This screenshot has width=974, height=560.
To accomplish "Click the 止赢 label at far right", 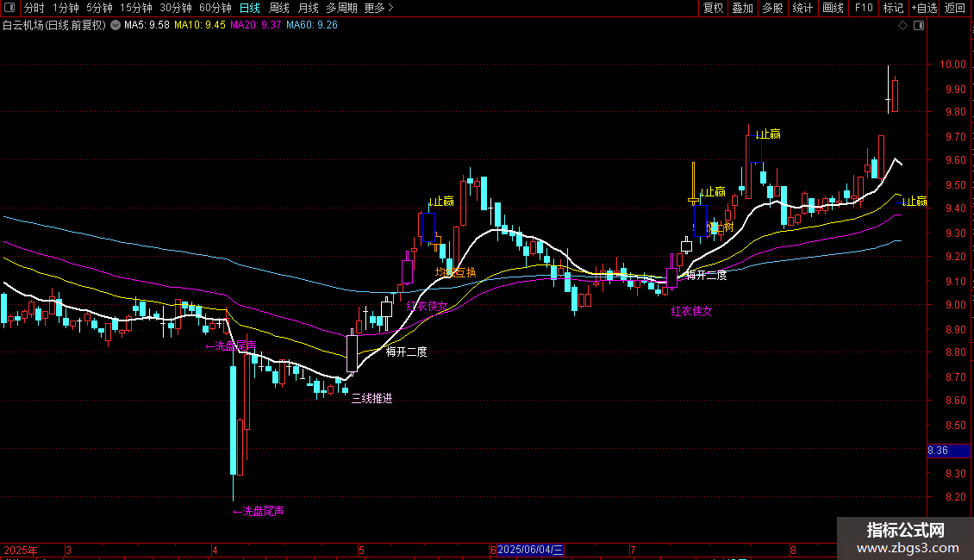I will (x=915, y=201).
